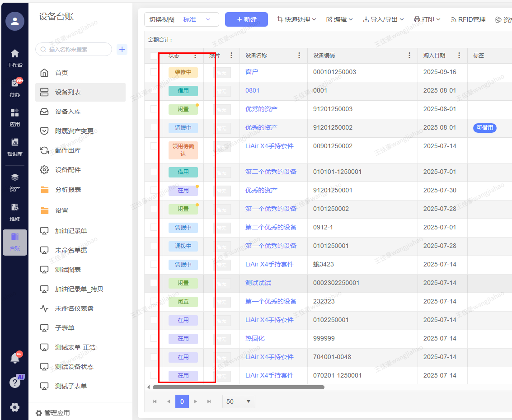The image size is (512, 420).
Task: Click the 新建 button
Action: tap(246, 19)
